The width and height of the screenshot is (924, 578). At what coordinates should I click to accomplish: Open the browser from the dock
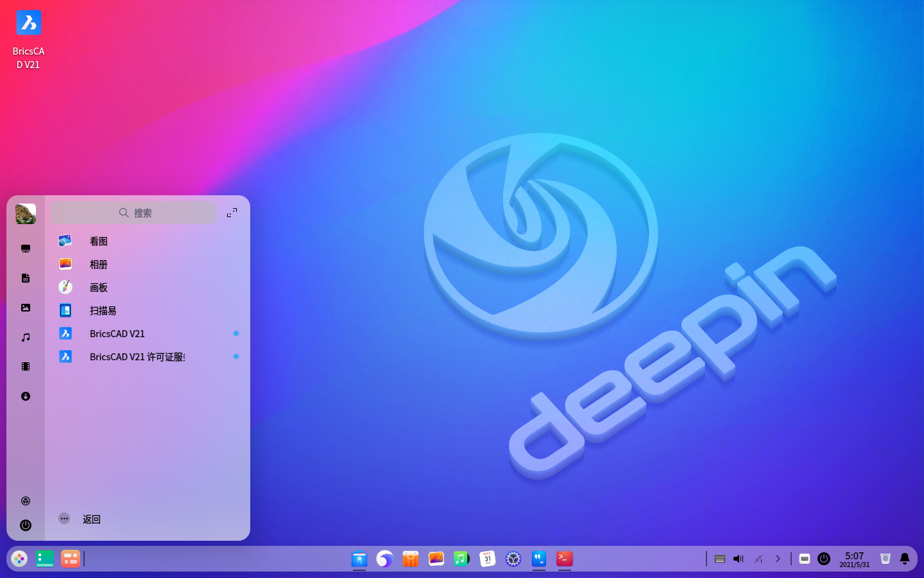tap(385, 559)
